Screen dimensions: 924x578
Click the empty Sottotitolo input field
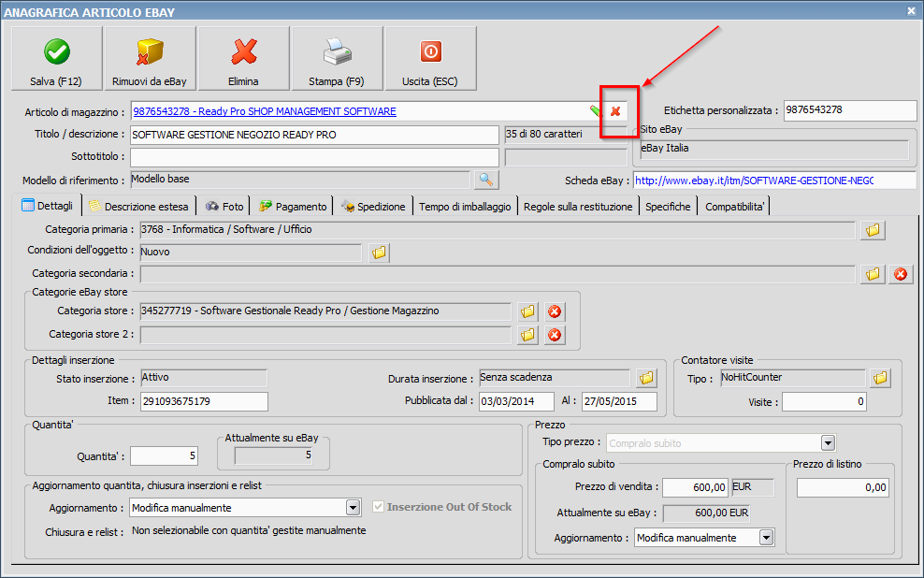(314, 157)
